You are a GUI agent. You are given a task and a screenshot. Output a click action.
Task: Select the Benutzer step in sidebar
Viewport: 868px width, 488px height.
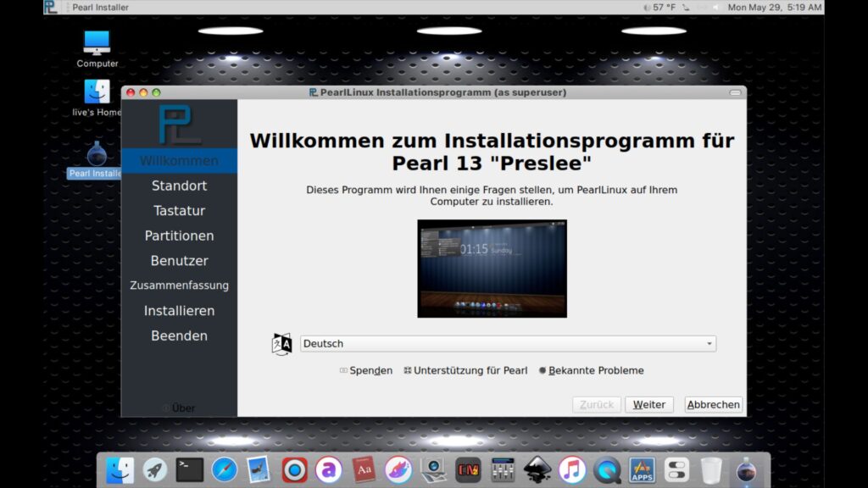tap(179, 261)
